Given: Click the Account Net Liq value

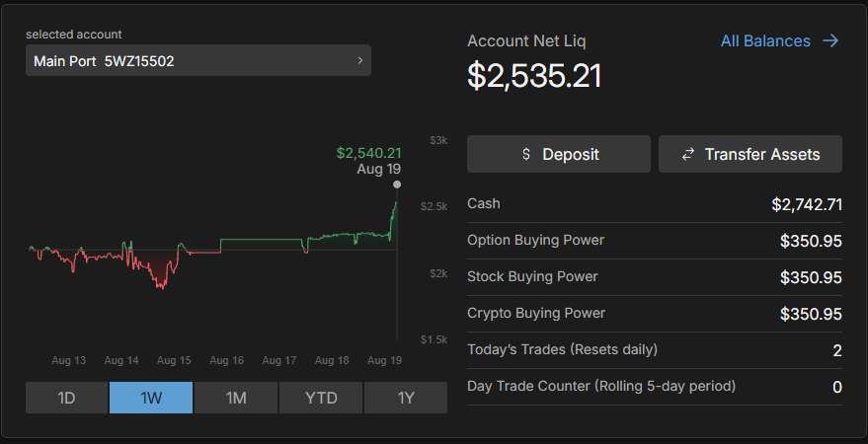Looking at the screenshot, I should click(x=534, y=76).
